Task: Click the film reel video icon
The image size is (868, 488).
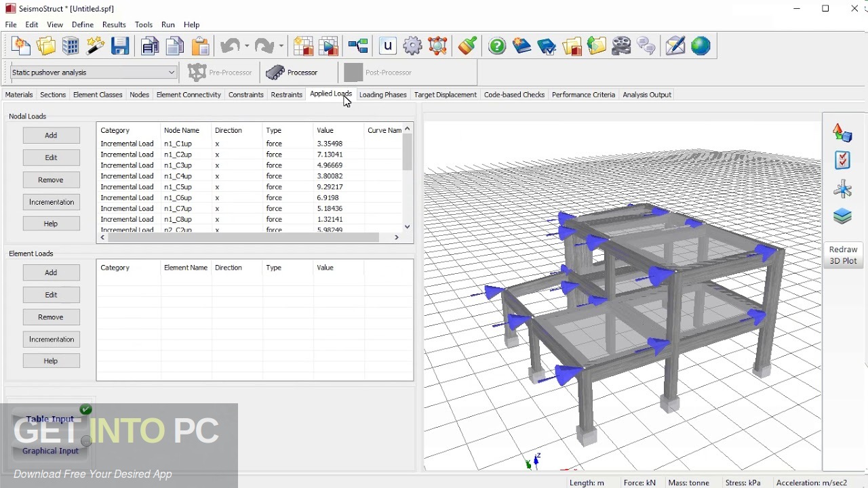Action: 621,46
